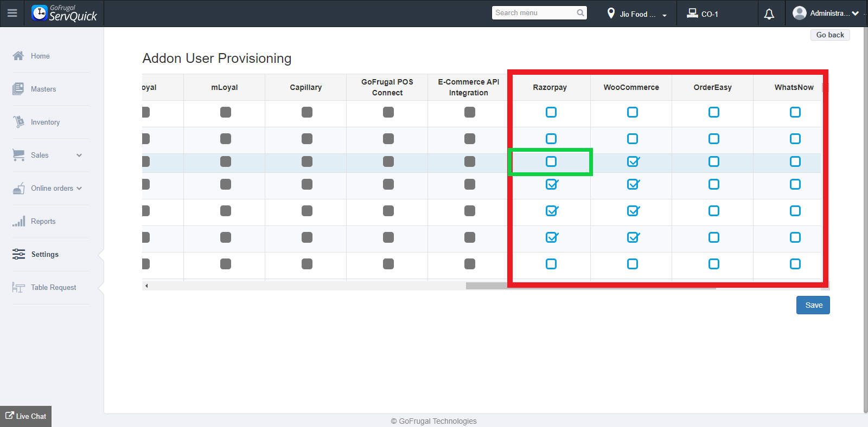Image resolution: width=868 pixels, height=427 pixels.
Task: Tick Razorpay checkbox in the highlighted row
Action: click(x=551, y=161)
